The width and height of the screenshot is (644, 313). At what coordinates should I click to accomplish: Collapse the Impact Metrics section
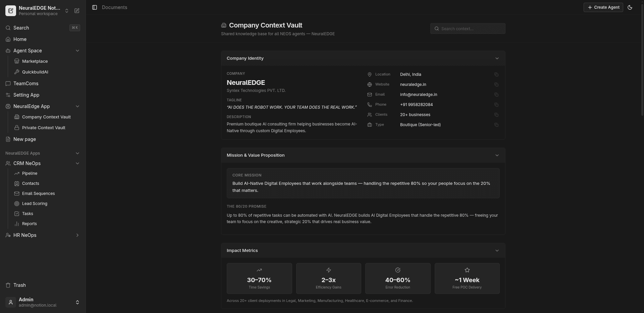(x=497, y=250)
